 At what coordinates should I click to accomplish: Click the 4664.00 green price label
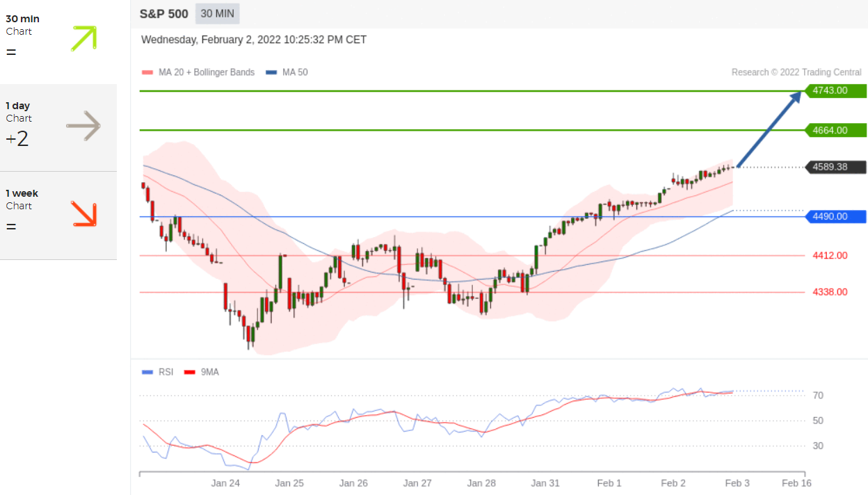835,130
